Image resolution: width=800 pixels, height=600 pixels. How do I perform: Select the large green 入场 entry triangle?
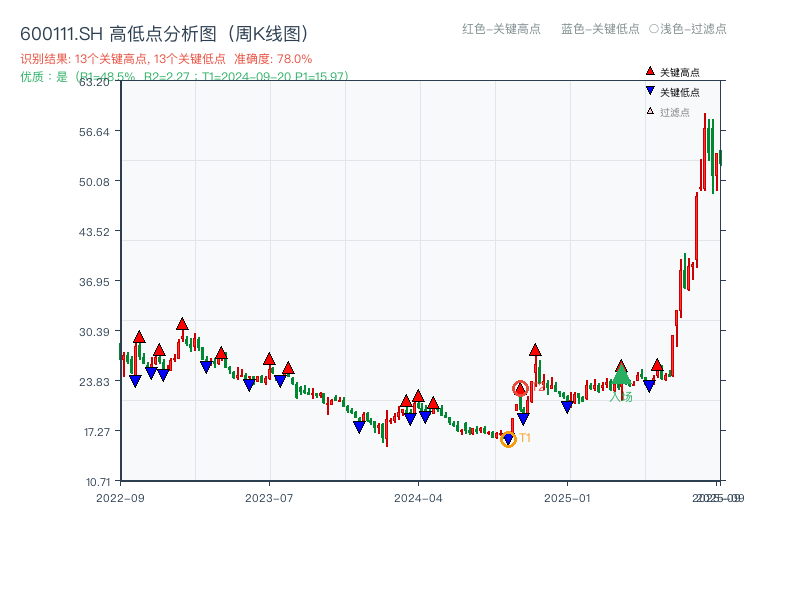click(x=621, y=375)
